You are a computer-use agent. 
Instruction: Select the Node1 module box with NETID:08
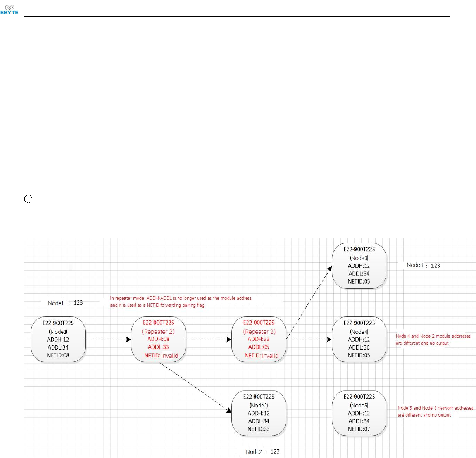click(x=58, y=339)
